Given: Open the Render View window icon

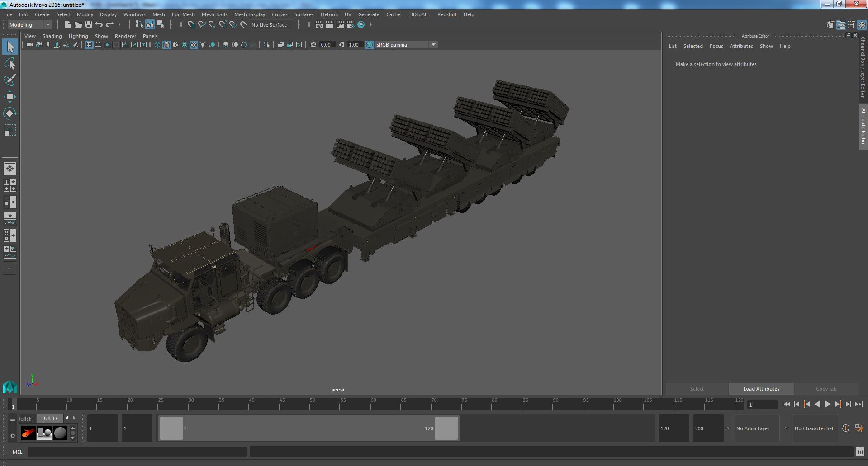Looking at the screenshot, I should (319, 25).
